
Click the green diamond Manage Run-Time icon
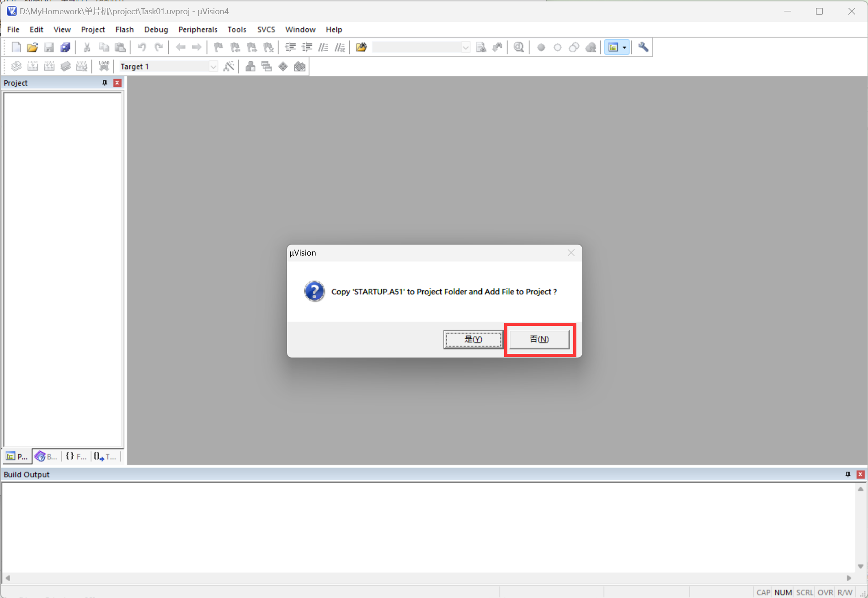pyautogui.click(x=283, y=66)
